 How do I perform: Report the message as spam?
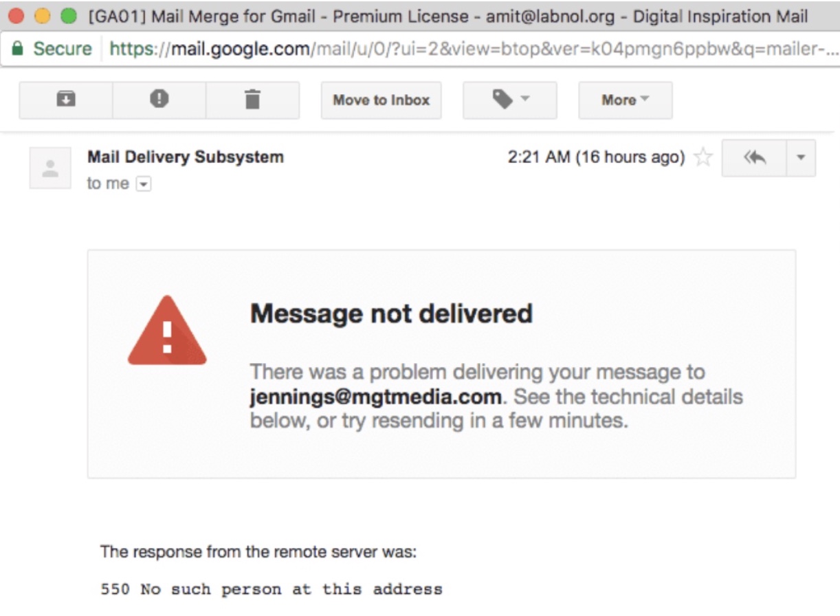(x=159, y=100)
